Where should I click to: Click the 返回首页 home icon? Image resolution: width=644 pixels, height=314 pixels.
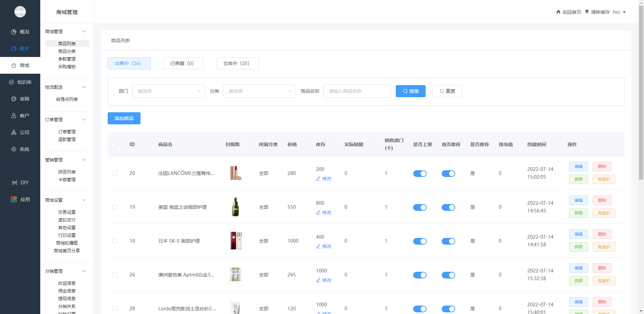(x=558, y=12)
